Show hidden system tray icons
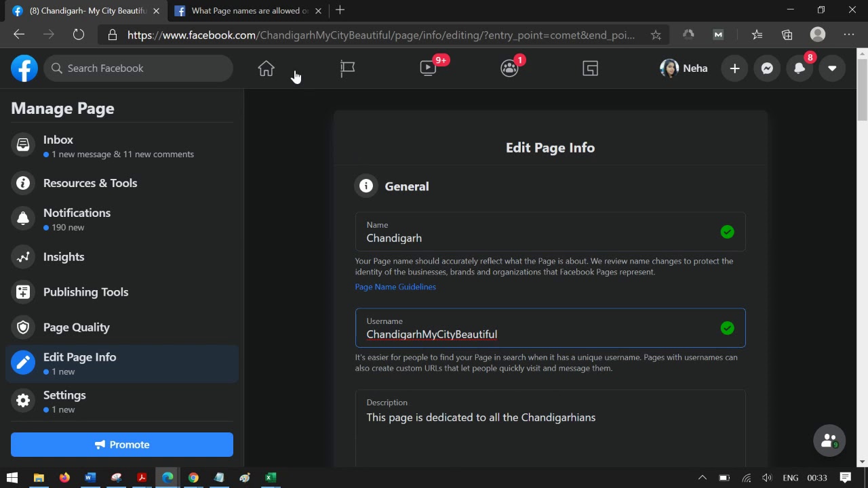 pyautogui.click(x=703, y=478)
